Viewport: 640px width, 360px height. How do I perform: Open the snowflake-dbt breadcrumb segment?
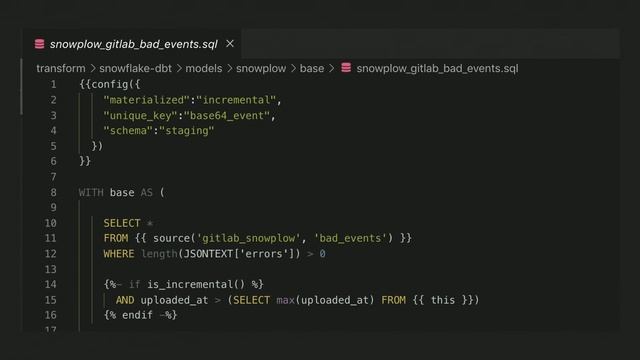coord(136,68)
